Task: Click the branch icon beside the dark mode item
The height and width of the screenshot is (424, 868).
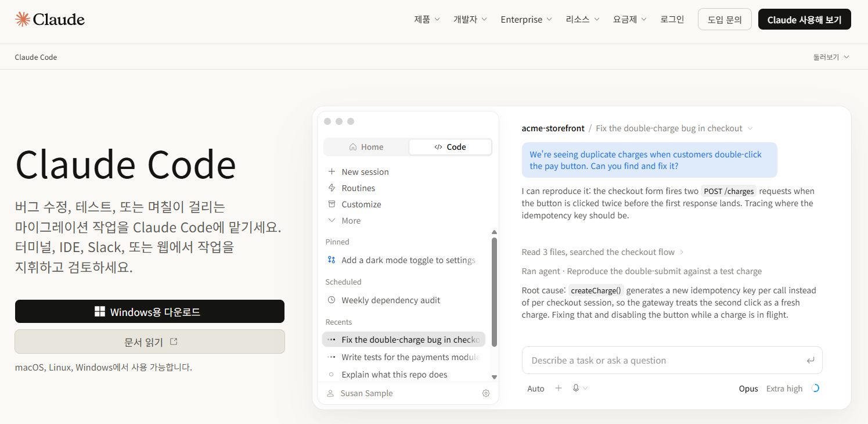Action: 332,260
